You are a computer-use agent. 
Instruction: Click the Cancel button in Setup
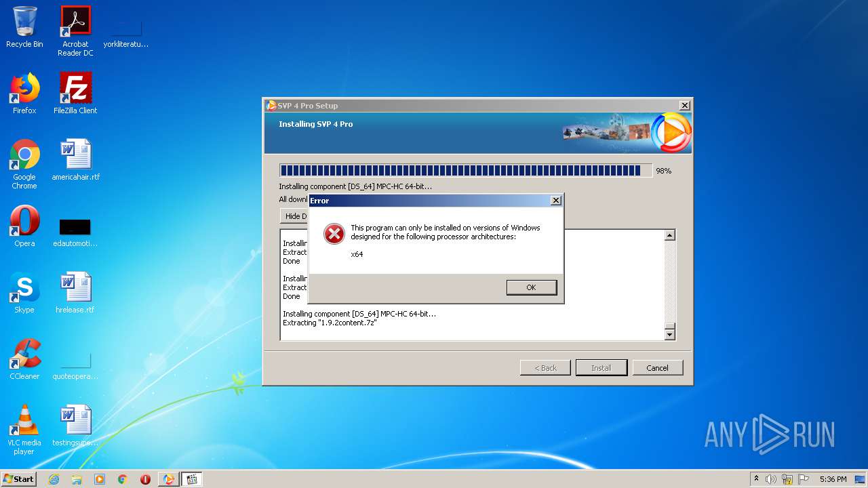pos(657,367)
